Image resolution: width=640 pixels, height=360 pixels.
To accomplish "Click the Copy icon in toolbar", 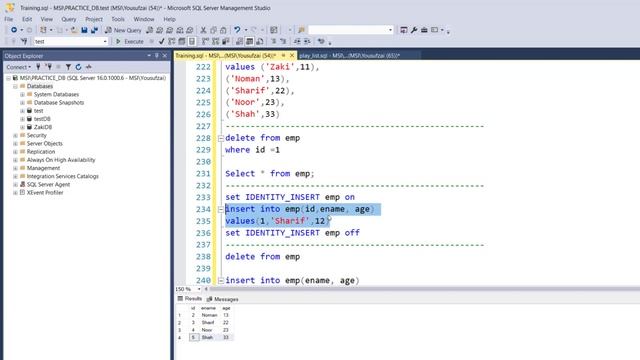I will pos(213,30).
